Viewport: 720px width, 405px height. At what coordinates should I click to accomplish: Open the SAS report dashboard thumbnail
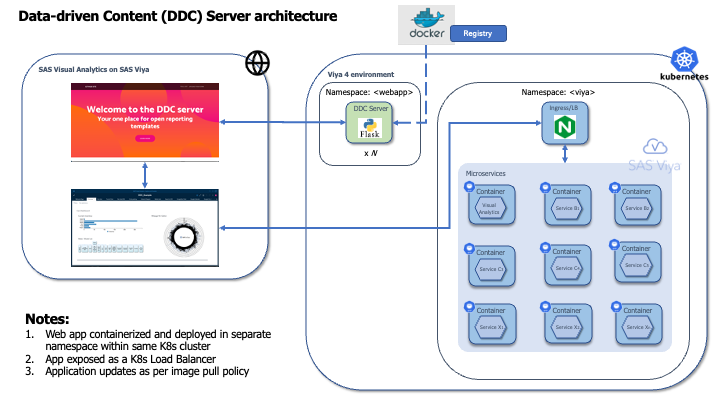click(x=145, y=228)
